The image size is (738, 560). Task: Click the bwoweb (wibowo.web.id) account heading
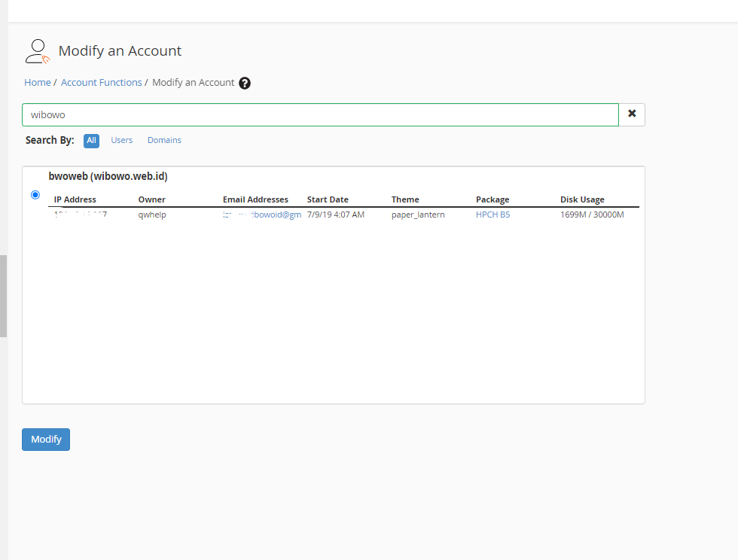[x=108, y=177]
